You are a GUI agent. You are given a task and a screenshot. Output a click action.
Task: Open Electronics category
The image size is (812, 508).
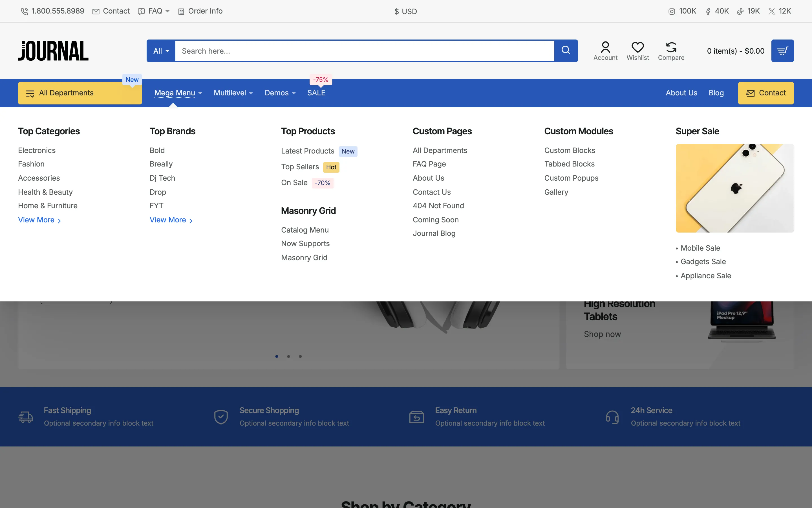pyautogui.click(x=37, y=150)
